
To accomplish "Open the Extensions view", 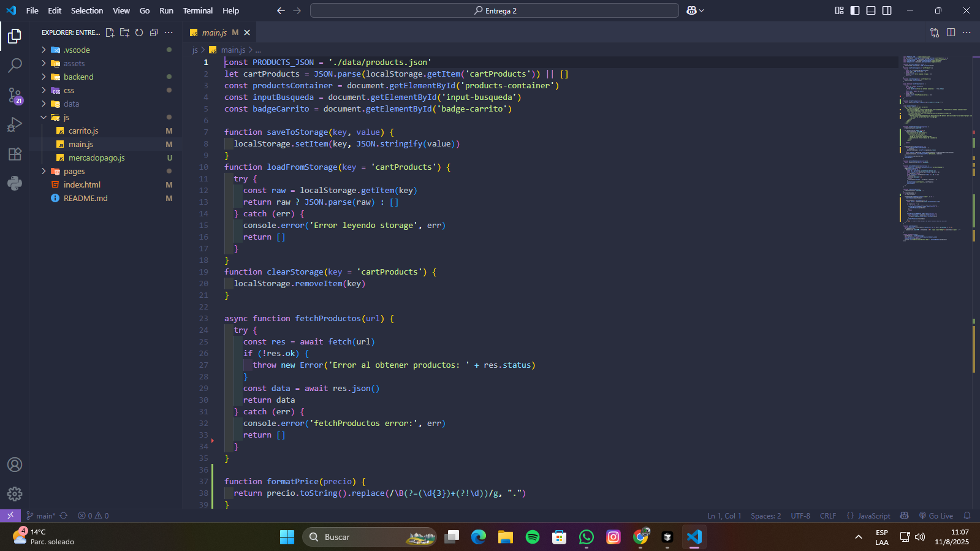I will (x=15, y=154).
